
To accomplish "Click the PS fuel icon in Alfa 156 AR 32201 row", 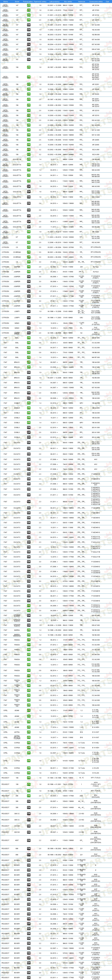I will pos(29,84).
